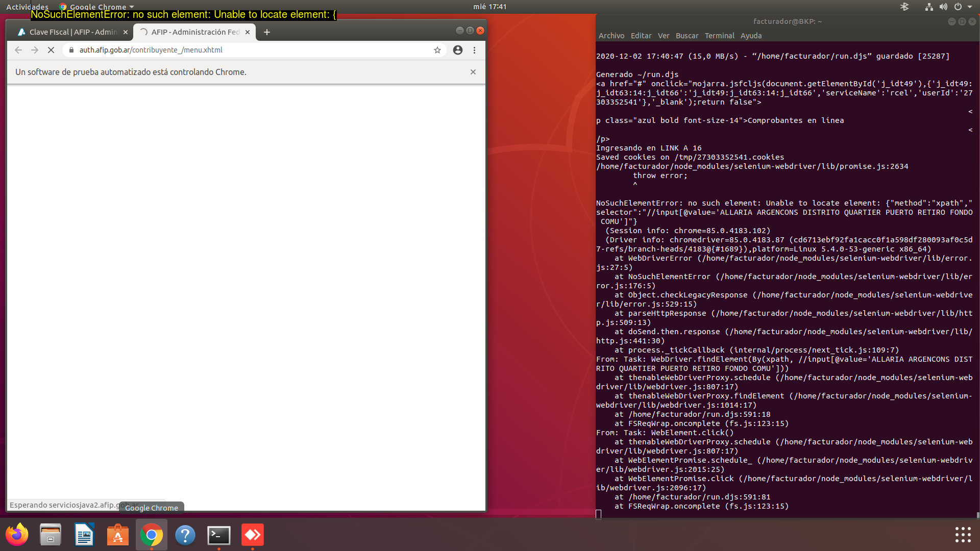The height and width of the screenshot is (551, 980).
Task: Open Archivo menu in terminal
Action: click(611, 36)
